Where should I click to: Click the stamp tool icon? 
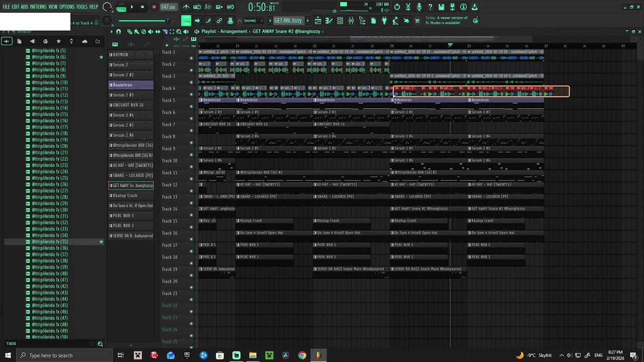[230, 21]
